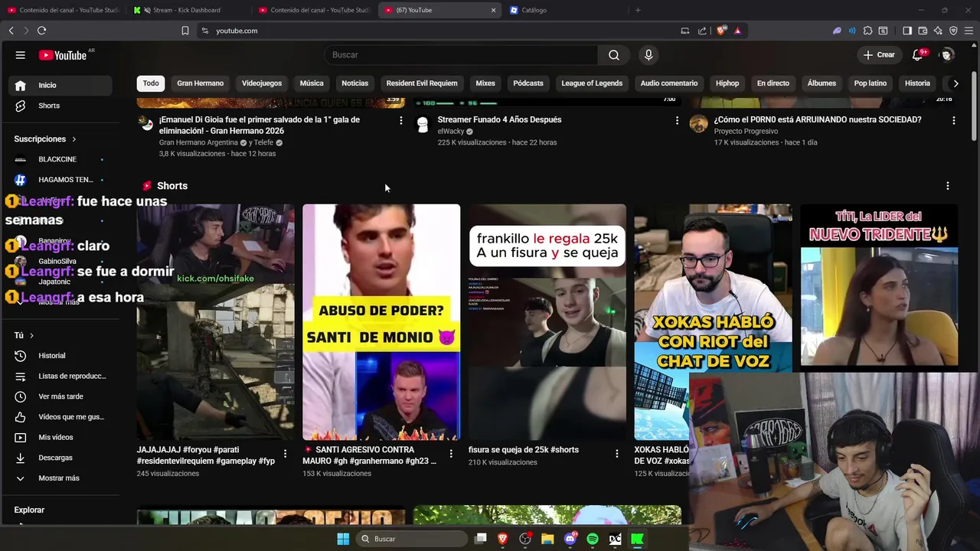Open Brave Leo AI sparkle icon
The image size is (980, 551).
pos(938,31)
